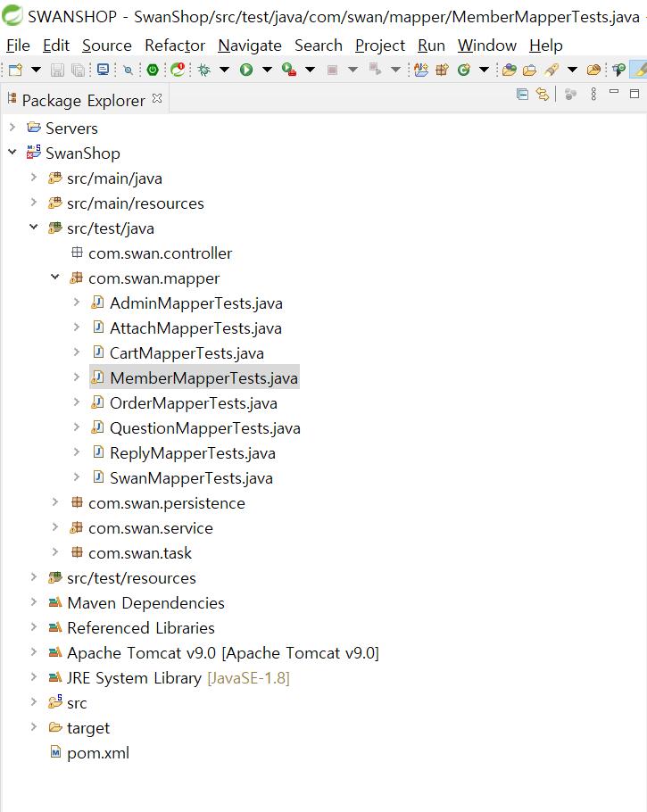Expand Maven Dependencies
Viewport: 647px width, 812px height.
tap(34, 601)
